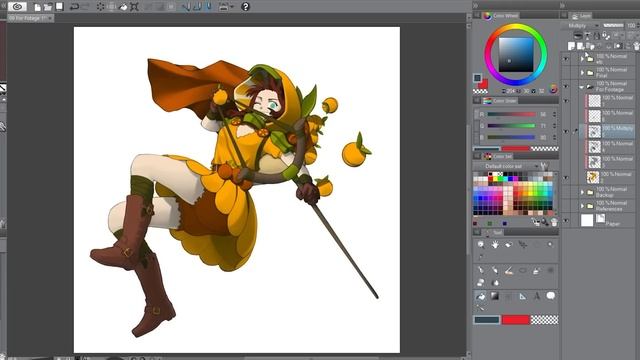Select the Pencil tool

[x=495, y=270]
